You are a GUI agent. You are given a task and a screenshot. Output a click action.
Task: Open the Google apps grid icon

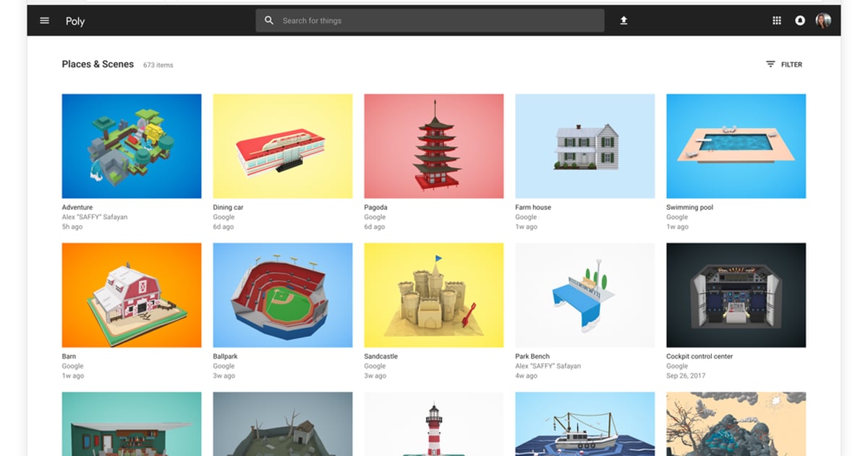pyautogui.click(x=776, y=20)
